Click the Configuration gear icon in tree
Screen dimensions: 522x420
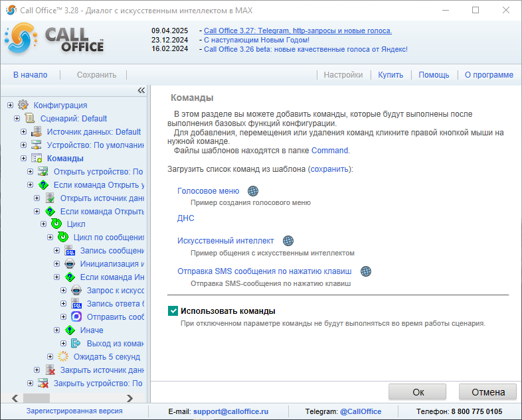pos(23,105)
